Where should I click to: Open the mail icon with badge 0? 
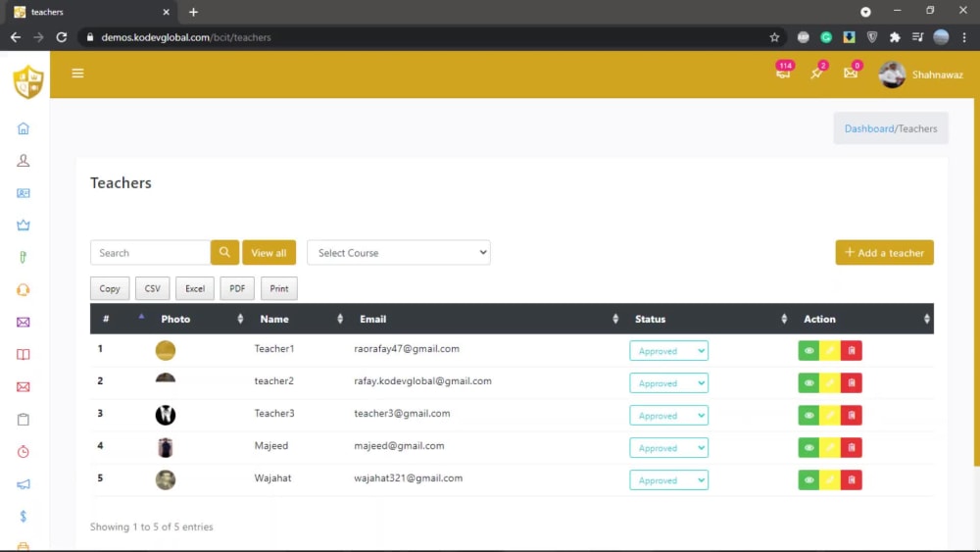pos(852,72)
